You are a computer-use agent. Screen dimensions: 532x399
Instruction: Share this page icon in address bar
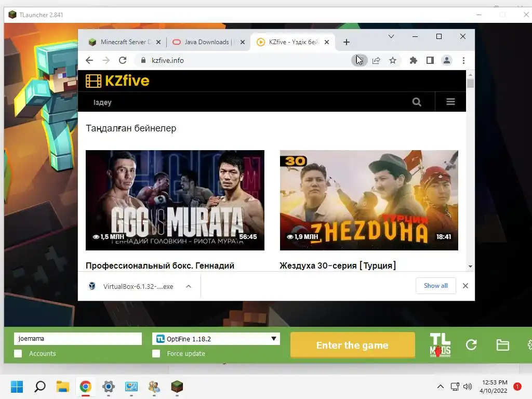[x=376, y=60]
